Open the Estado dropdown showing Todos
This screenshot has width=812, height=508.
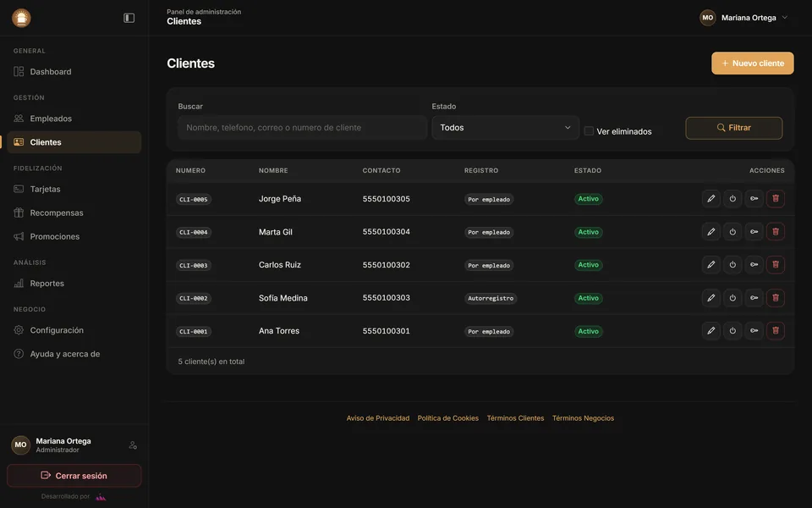[x=506, y=128]
